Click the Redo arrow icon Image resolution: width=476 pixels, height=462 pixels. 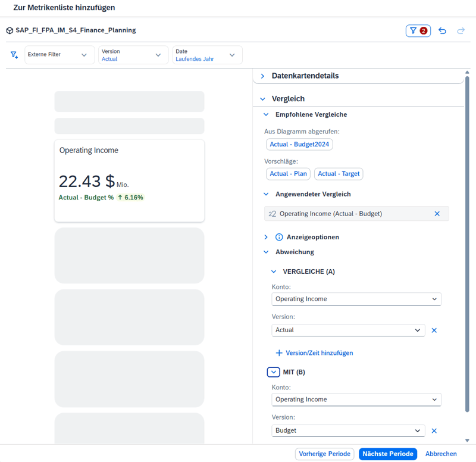pos(461,30)
